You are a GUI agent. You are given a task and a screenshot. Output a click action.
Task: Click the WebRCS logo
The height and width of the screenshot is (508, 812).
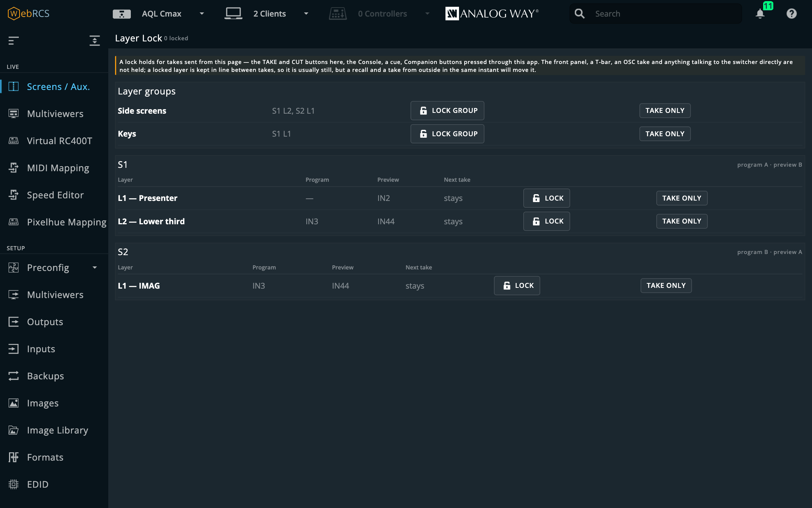pos(29,14)
